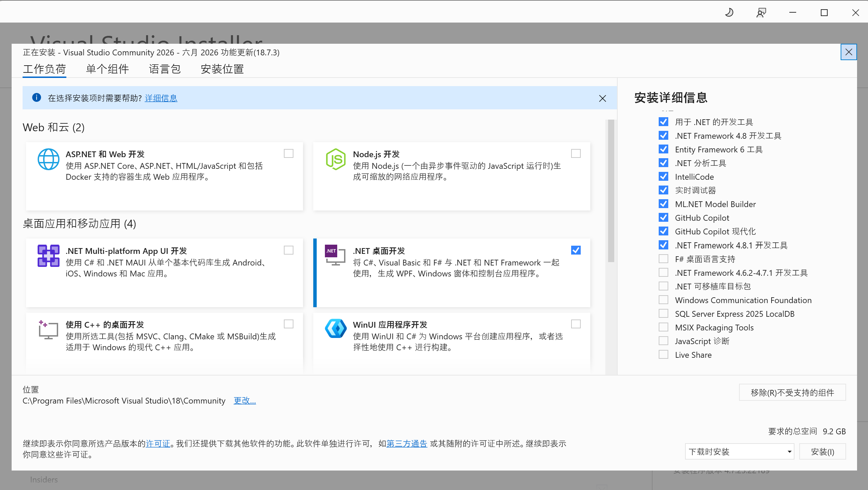The image size is (868, 490).
Task: Click the 安装(I) button
Action: 823,452
